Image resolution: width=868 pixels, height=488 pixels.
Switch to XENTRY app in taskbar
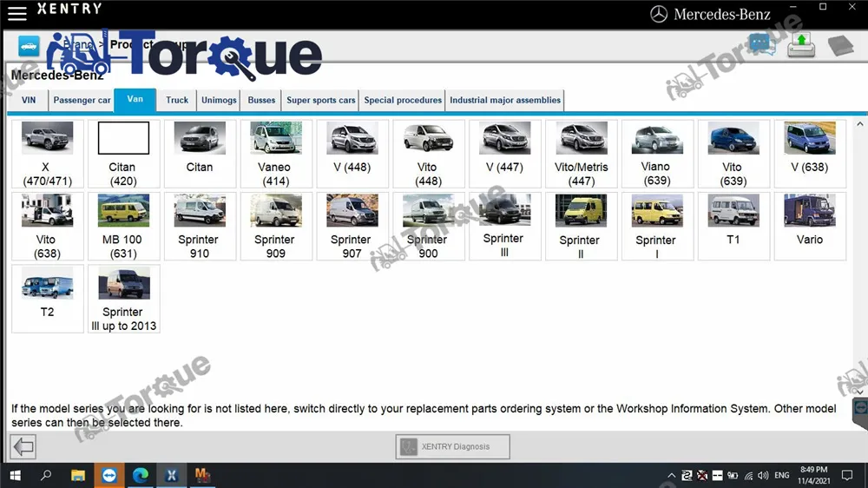pos(172,475)
